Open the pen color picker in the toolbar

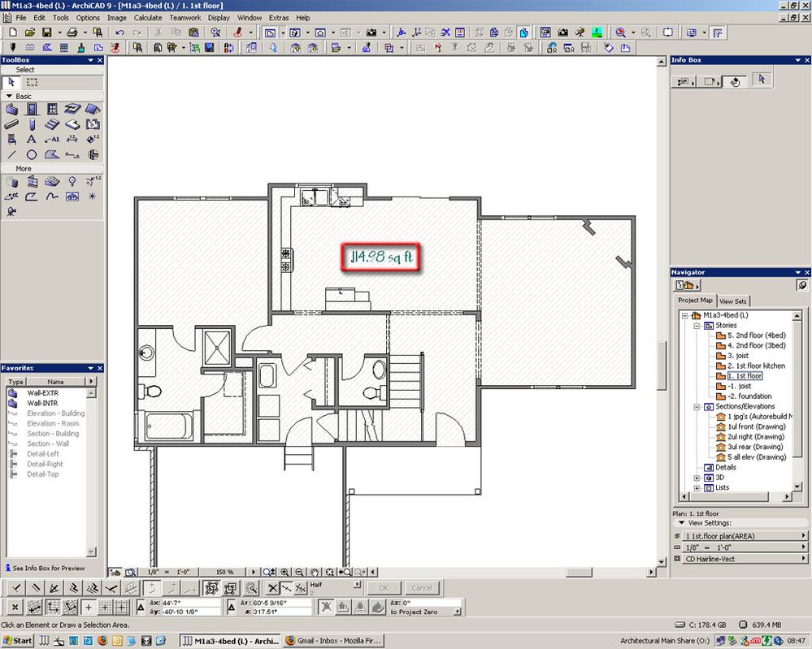(239, 32)
